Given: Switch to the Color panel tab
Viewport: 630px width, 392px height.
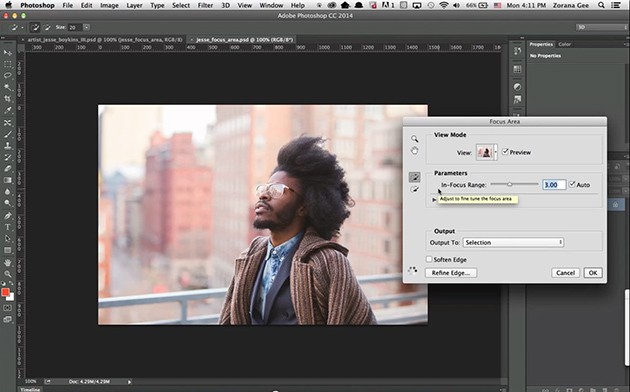Looking at the screenshot, I should pyautogui.click(x=565, y=44).
